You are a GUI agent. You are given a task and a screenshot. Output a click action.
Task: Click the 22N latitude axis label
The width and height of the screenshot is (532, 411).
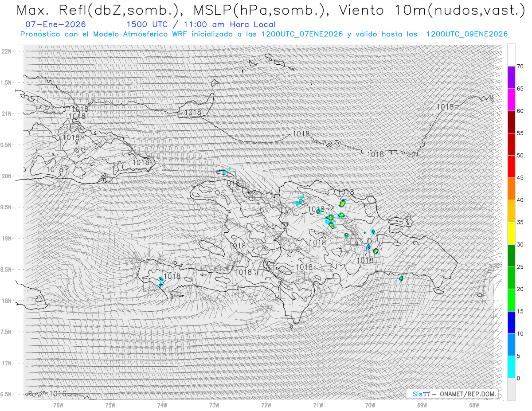7,51
